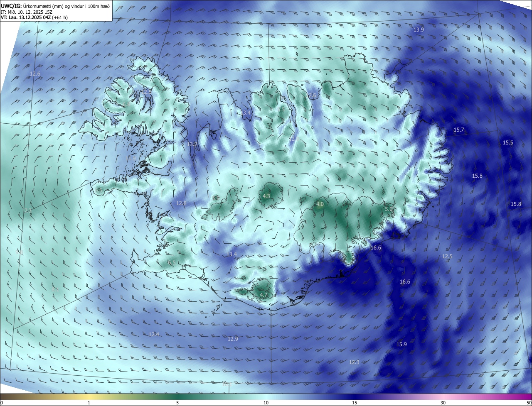This screenshot has height=406, width=532.
Task: Click the 13.2 value label
Action: click(192, 144)
